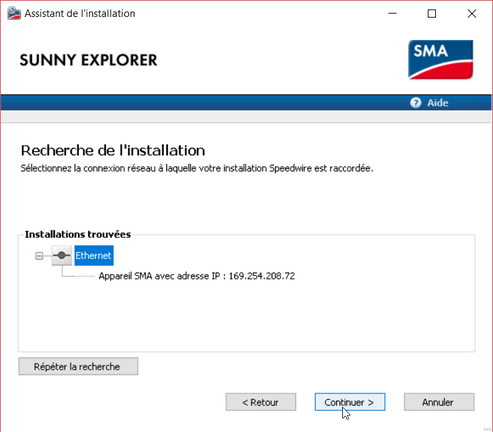Click the SUNNY EXPLORER title text

pyautogui.click(x=88, y=60)
